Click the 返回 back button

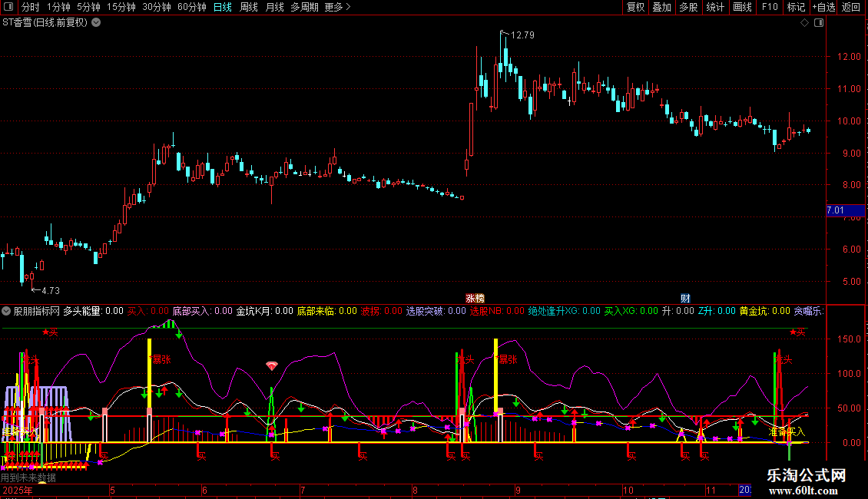pyautogui.click(x=851, y=8)
